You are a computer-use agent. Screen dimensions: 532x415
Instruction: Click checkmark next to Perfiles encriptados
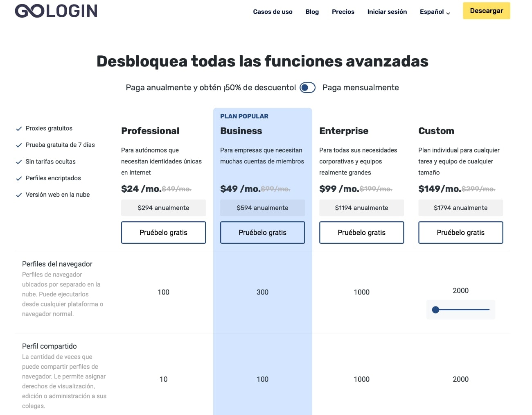coord(19,178)
